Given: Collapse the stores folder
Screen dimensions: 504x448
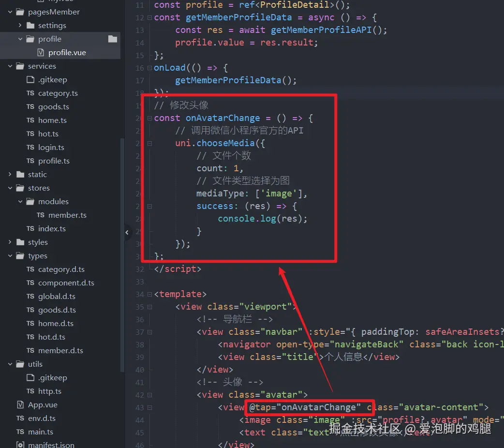Looking at the screenshot, I should (10, 188).
